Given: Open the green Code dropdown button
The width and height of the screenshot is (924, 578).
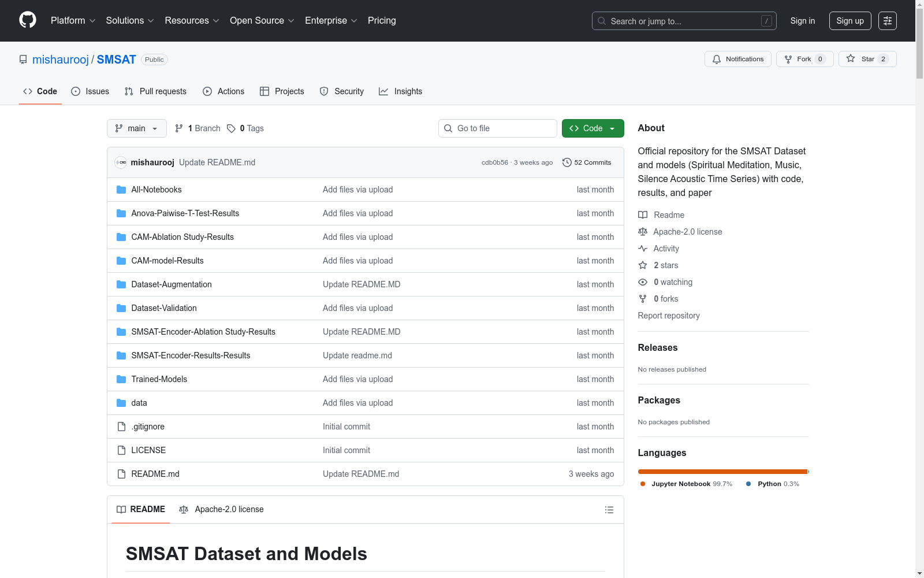Looking at the screenshot, I should pyautogui.click(x=593, y=128).
